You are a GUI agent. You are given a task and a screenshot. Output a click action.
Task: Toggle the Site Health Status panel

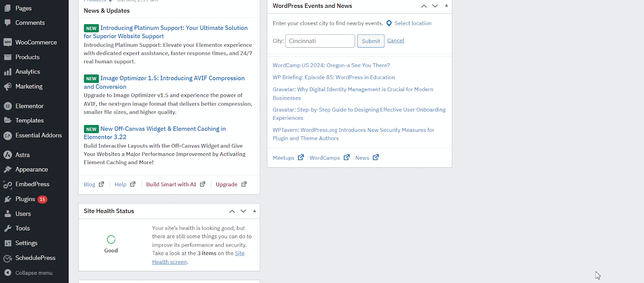click(254, 211)
